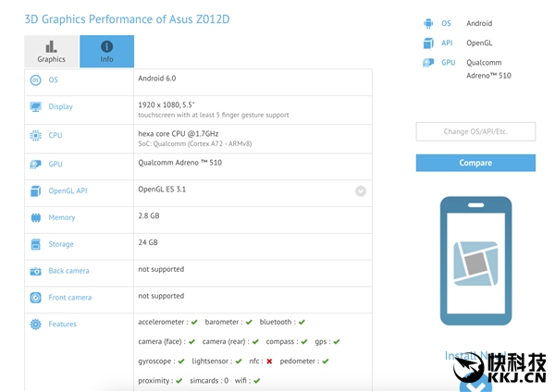Image resolution: width=555 pixels, height=392 pixels.
Task: Click the Display monitor icon
Action: point(35,107)
